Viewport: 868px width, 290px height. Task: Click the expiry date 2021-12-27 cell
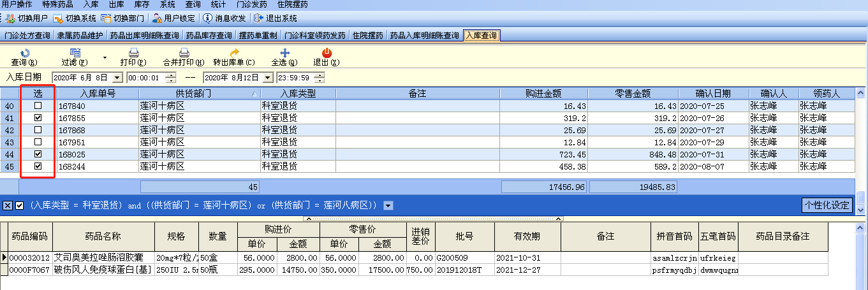527,270
